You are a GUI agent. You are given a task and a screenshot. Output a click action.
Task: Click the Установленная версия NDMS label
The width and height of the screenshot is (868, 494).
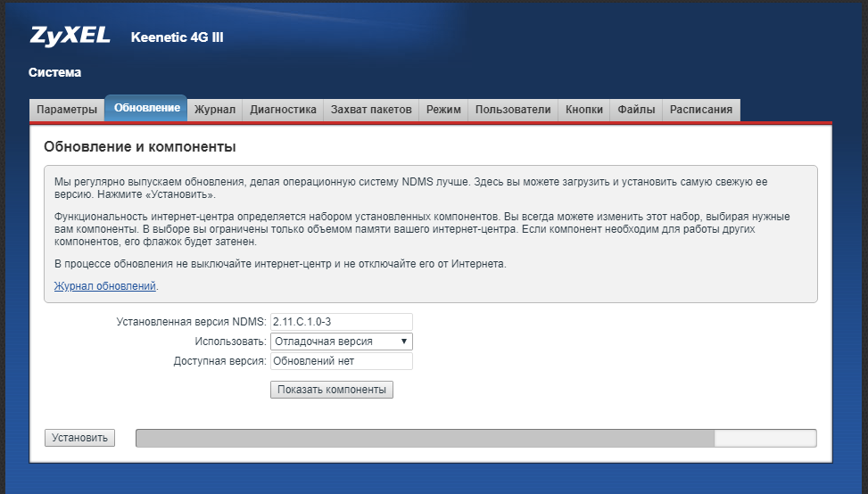coord(192,321)
